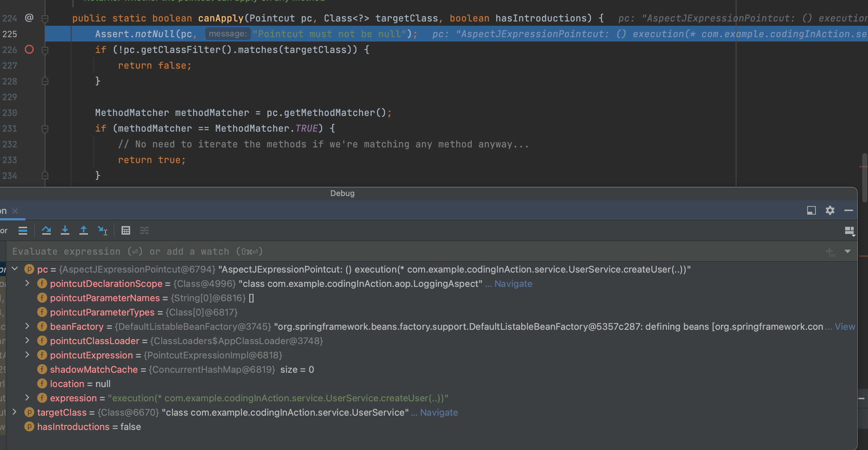Toggle the fold marker beside line 224
Image resolution: width=868 pixels, height=450 pixels.
[x=45, y=18]
